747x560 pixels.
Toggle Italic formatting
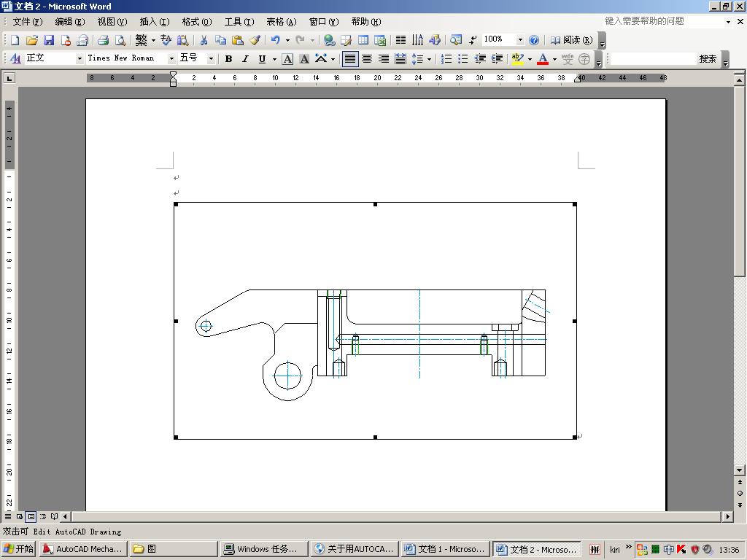pyautogui.click(x=245, y=59)
